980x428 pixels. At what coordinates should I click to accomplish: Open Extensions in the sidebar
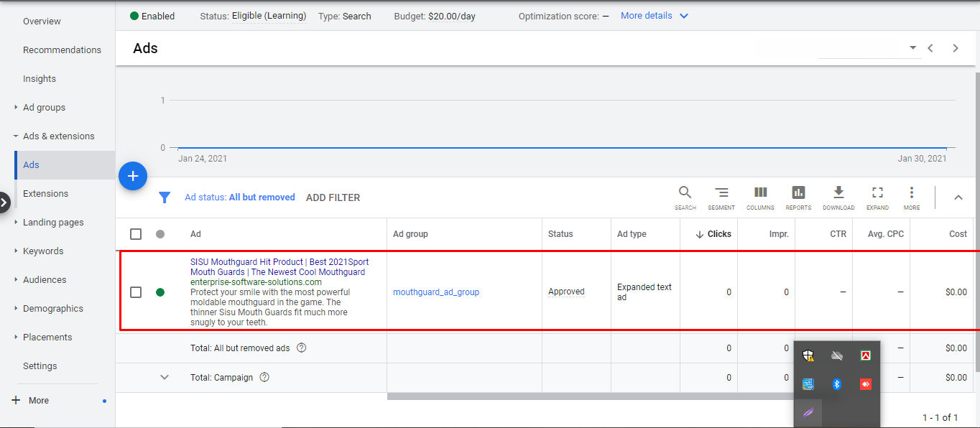[x=45, y=194]
